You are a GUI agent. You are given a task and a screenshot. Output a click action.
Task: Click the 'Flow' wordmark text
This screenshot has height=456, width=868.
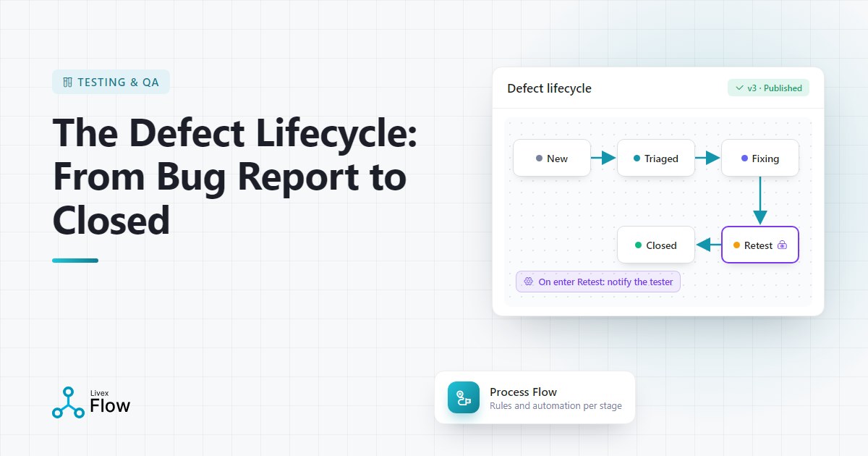click(110, 406)
